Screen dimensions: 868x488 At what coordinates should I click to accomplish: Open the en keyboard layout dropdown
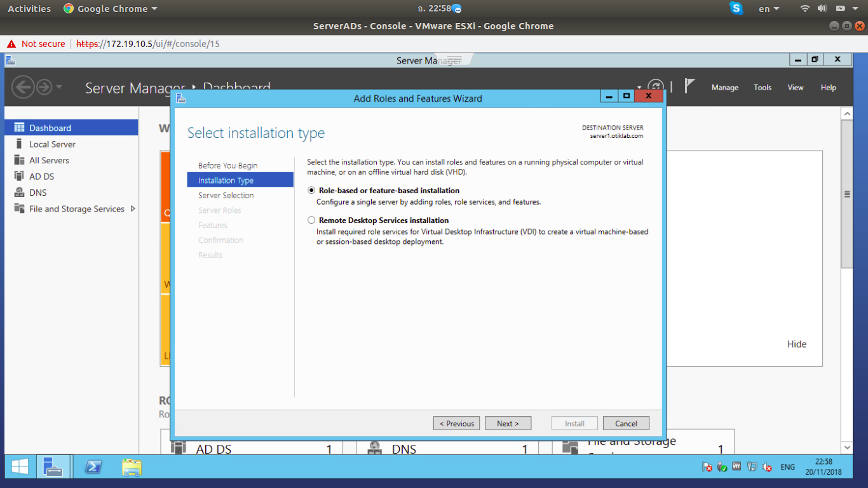[x=769, y=9]
